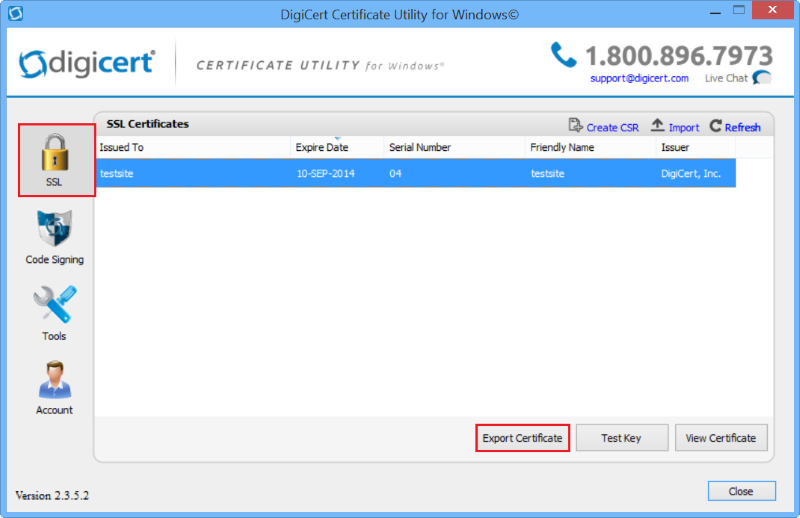Screen dimensions: 800x518
Task: Open the SSL padlock section
Action: point(56,160)
